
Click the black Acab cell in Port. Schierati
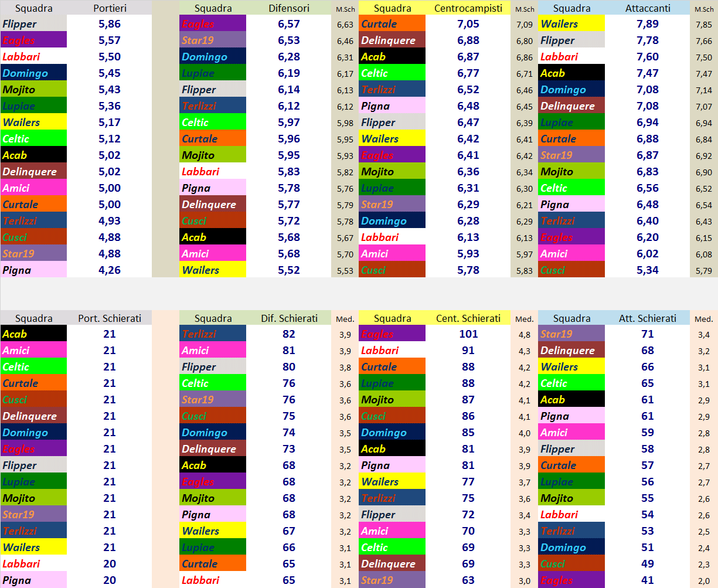coord(33,334)
